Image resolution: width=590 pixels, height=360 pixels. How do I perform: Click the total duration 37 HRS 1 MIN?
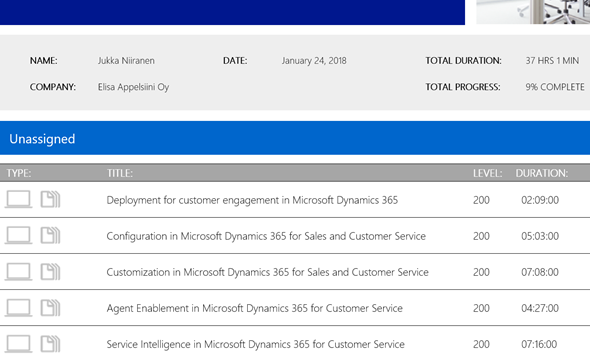click(552, 61)
